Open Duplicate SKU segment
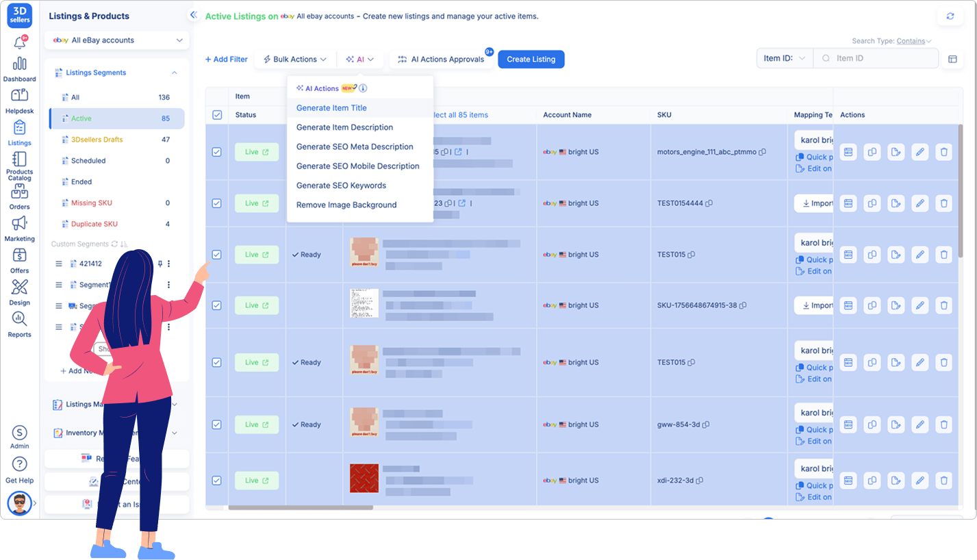 pos(116,224)
